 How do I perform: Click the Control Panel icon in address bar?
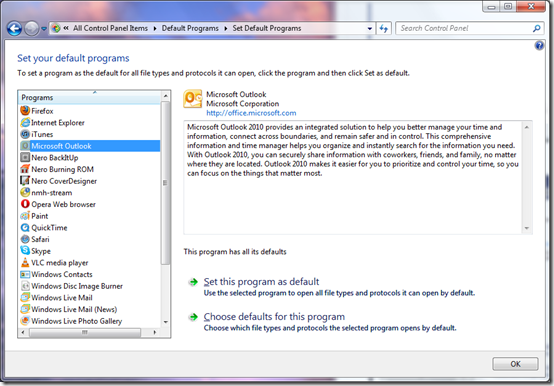(x=56, y=28)
